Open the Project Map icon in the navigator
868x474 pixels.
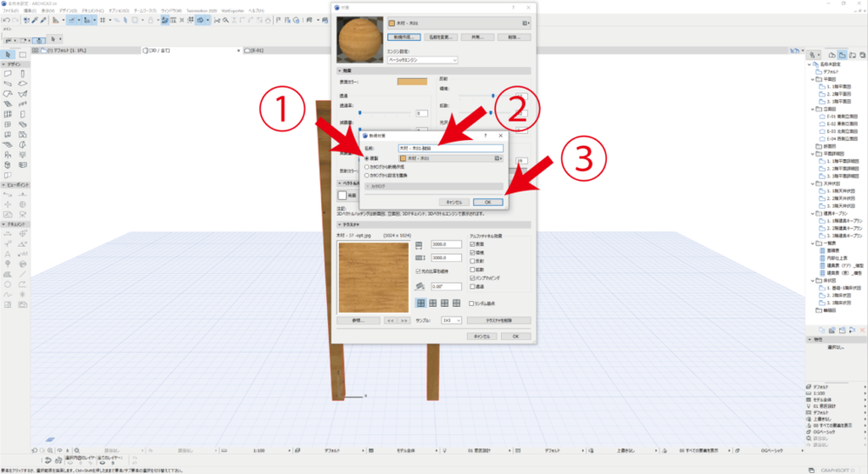[832, 55]
